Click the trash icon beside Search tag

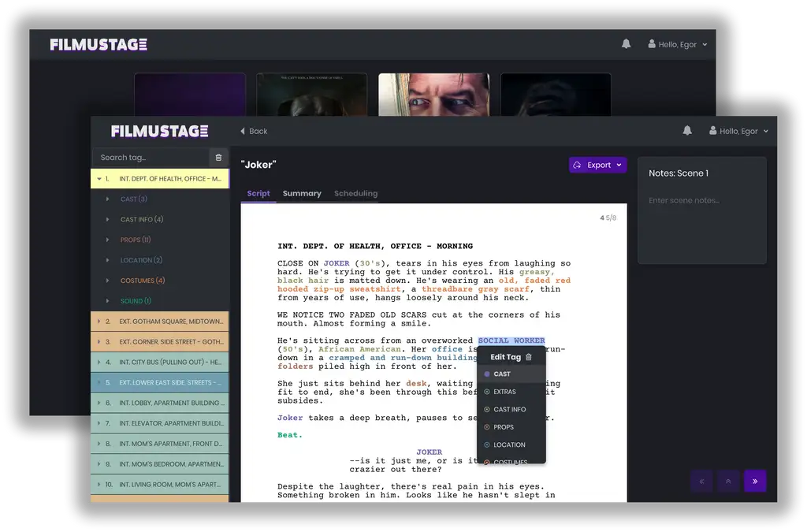click(x=218, y=158)
